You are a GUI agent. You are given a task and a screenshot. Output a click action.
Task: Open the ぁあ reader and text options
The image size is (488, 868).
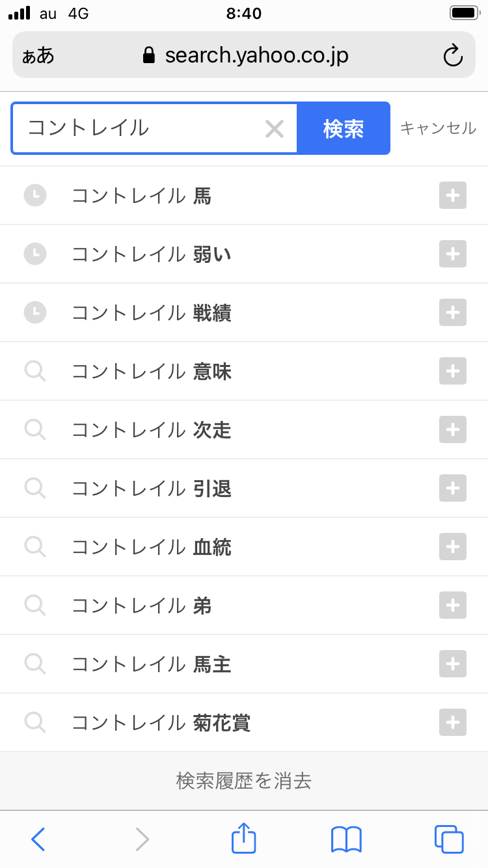point(38,56)
